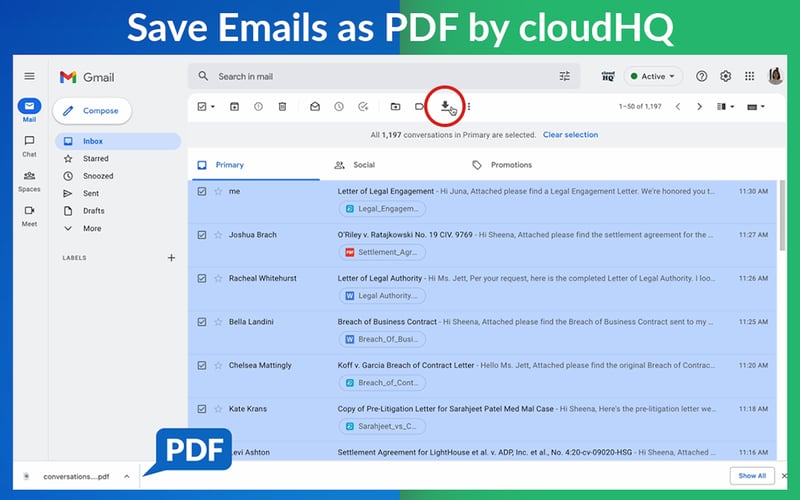Add selected conversations to Tasks
800x500 pixels.
click(363, 107)
